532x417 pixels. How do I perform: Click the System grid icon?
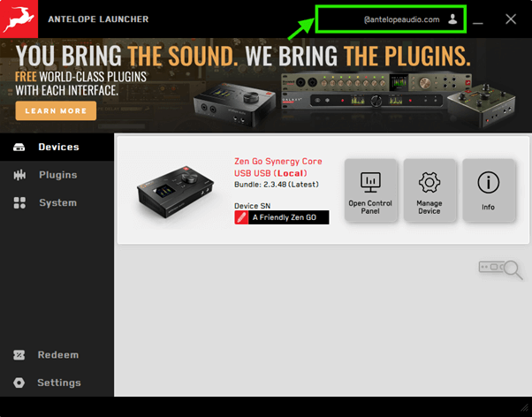19,203
